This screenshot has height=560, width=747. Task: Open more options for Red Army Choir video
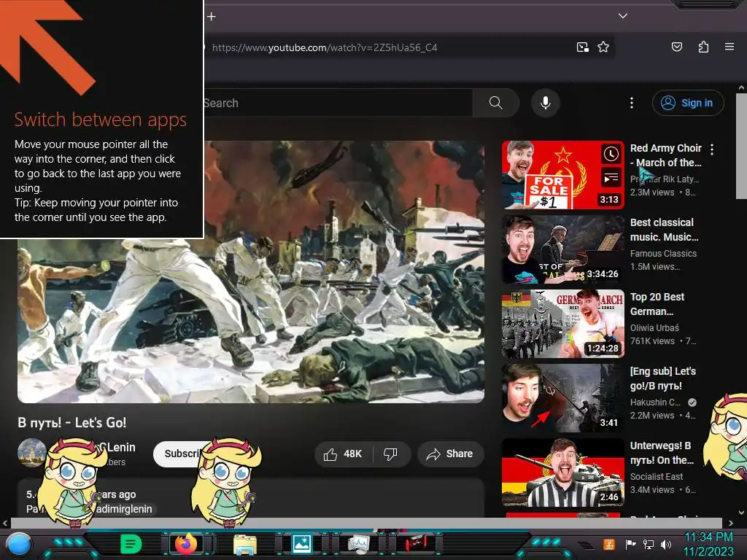pyautogui.click(x=712, y=149)
